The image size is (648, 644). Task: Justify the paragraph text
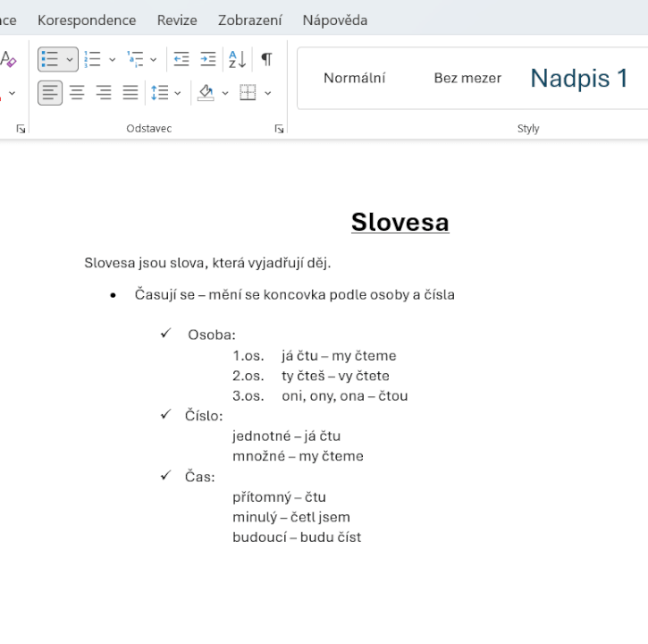click(x=130, y=93)
